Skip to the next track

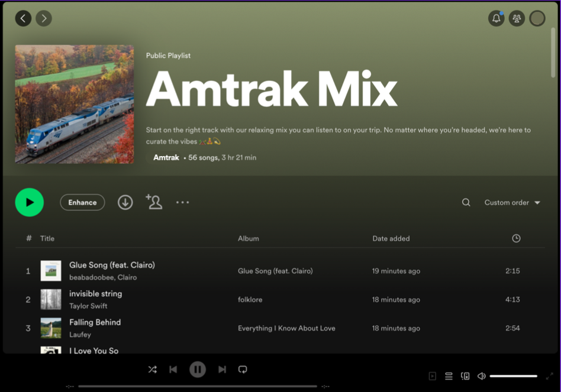tap(222, 370)
